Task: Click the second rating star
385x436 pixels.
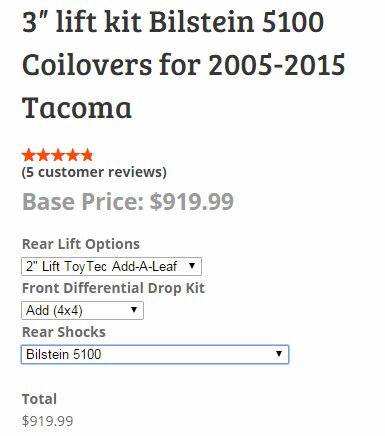Action: tap(43, 155)
